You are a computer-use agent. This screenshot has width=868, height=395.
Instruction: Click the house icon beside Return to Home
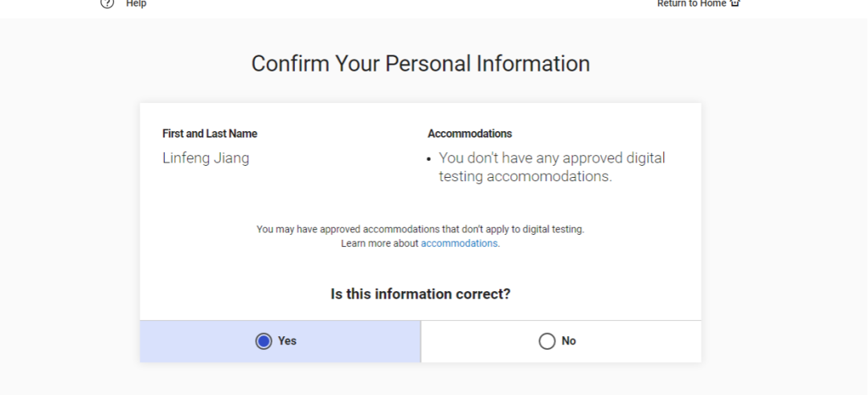click(x=735, y=3)
